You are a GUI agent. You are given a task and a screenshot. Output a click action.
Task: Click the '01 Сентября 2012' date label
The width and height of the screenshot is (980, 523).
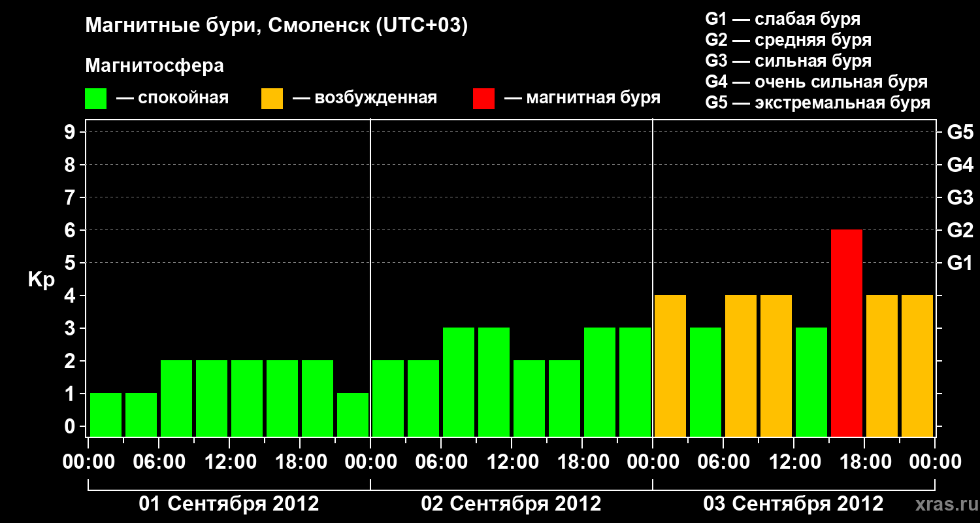229,504
